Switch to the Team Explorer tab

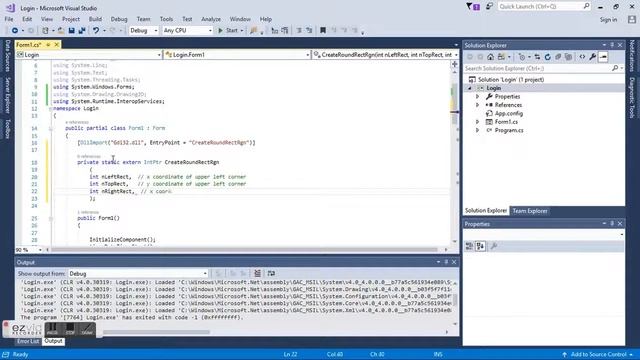530,211
